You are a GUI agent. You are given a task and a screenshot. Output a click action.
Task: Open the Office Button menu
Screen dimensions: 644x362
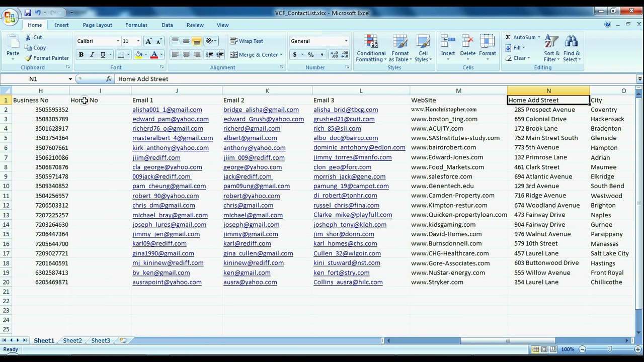(x=10, y=18)
